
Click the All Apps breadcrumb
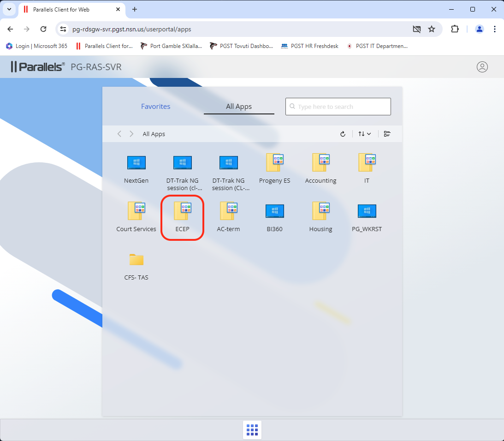(x=154, y=134)
